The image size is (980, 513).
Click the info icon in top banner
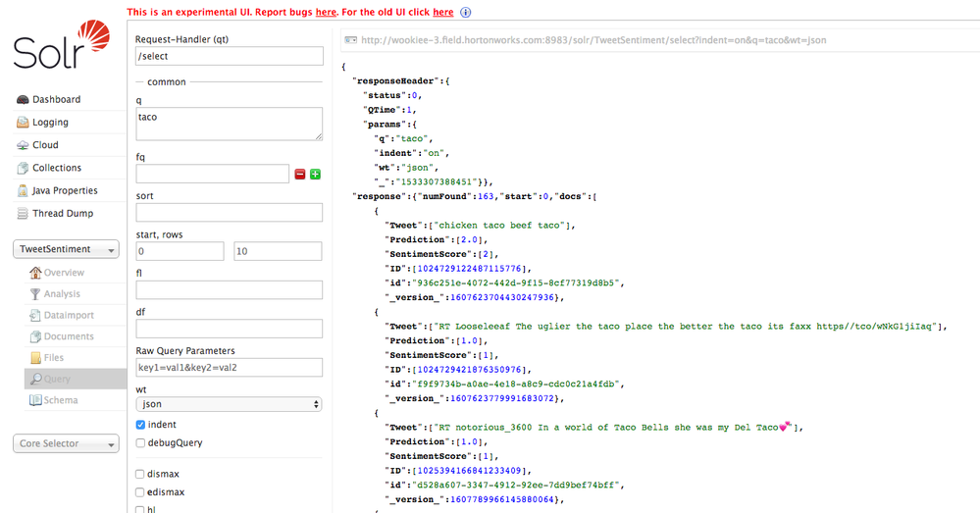point(466,13)
